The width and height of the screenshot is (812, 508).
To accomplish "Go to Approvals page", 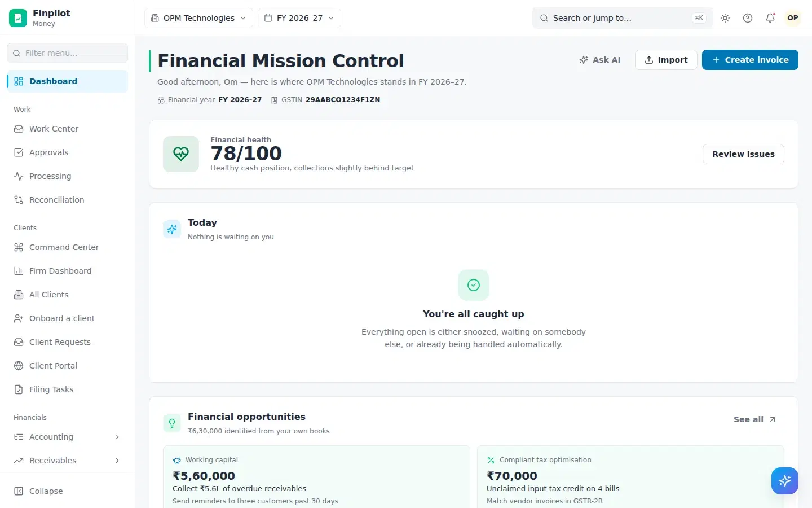I will click(x=67, y=152).
